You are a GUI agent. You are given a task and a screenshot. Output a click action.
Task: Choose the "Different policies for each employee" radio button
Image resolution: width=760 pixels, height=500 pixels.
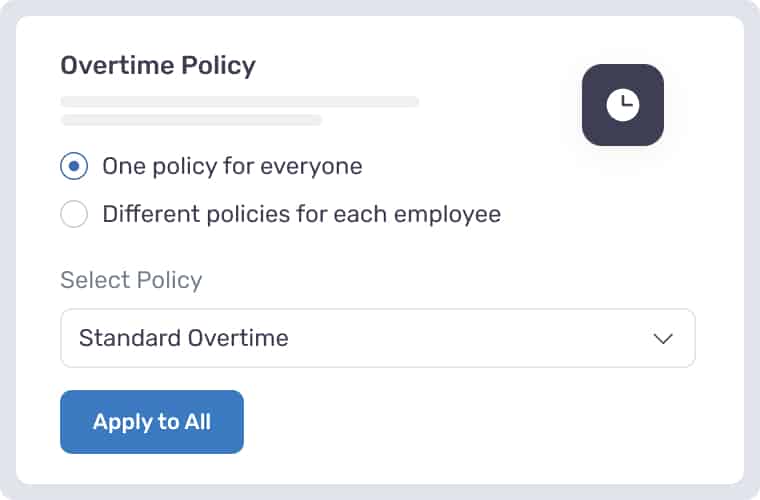(x=74, y=214)
